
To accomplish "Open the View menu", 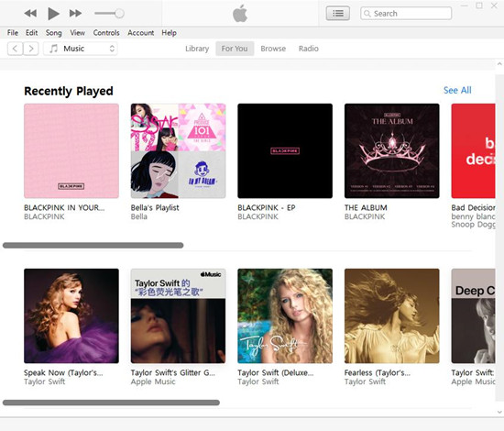I will click(78, 33).
